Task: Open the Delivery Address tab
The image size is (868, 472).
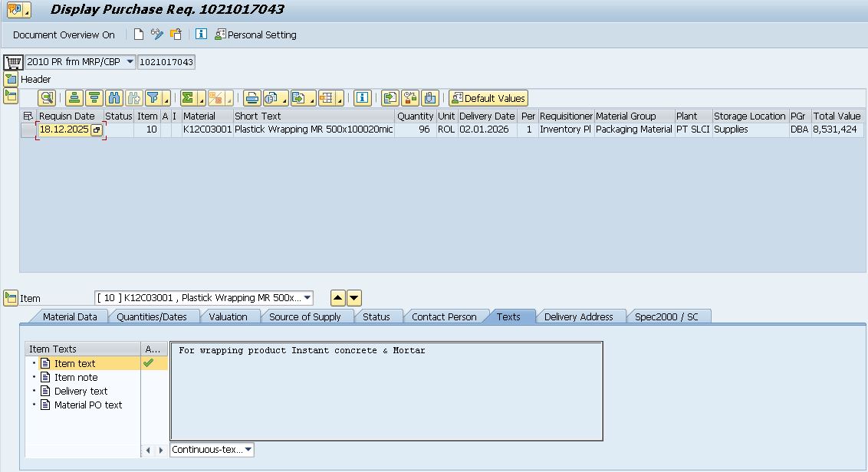Action: point(578,316)
